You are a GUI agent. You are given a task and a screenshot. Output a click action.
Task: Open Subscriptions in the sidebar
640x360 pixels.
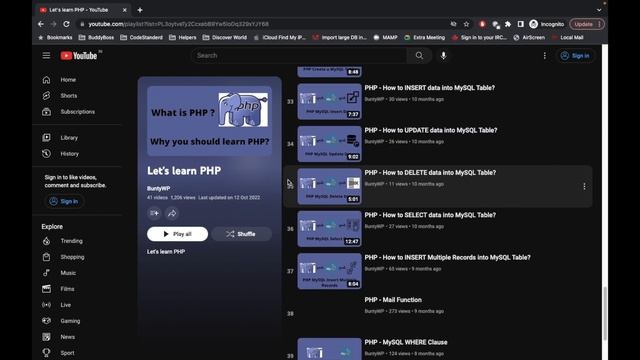coord(78,111)
